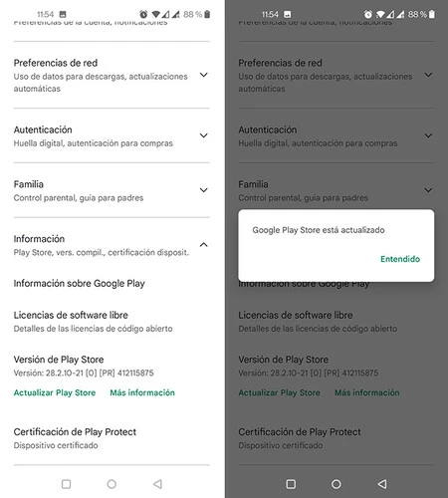Expand the Autenticación section chevron on left
This screenshot has height=498, width=448.
point(204,135)
